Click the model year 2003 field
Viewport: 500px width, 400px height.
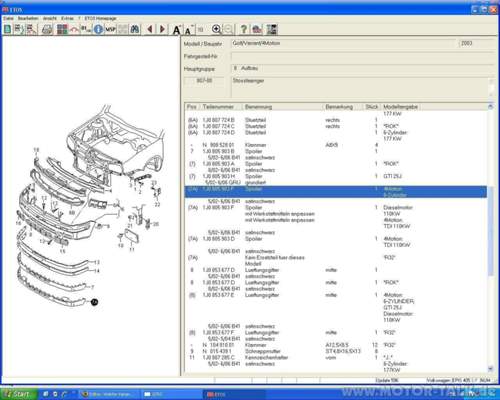point(477,44)
